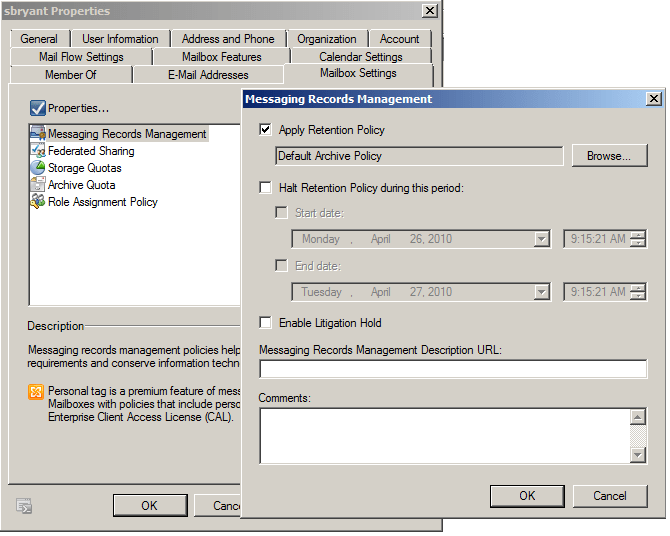Select the Archive Quota icon
The width and height of the screenshot is (670, 536).
click(x=38, y=185)
